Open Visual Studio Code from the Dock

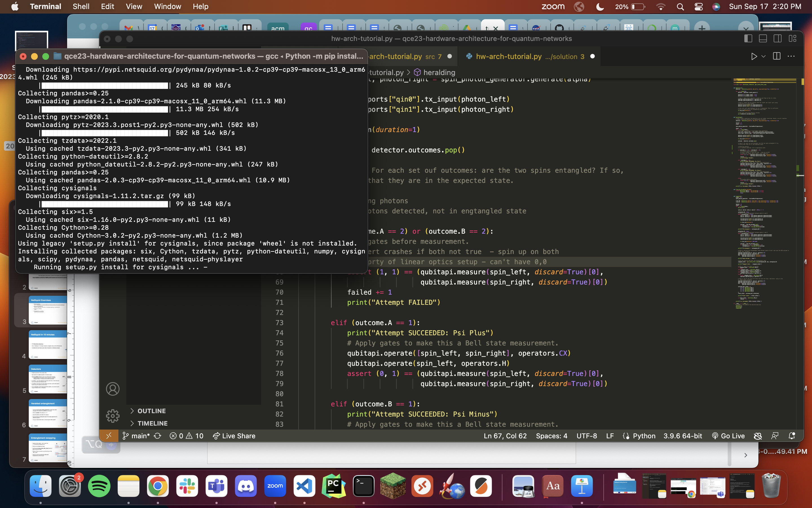[x=304, y=486]
